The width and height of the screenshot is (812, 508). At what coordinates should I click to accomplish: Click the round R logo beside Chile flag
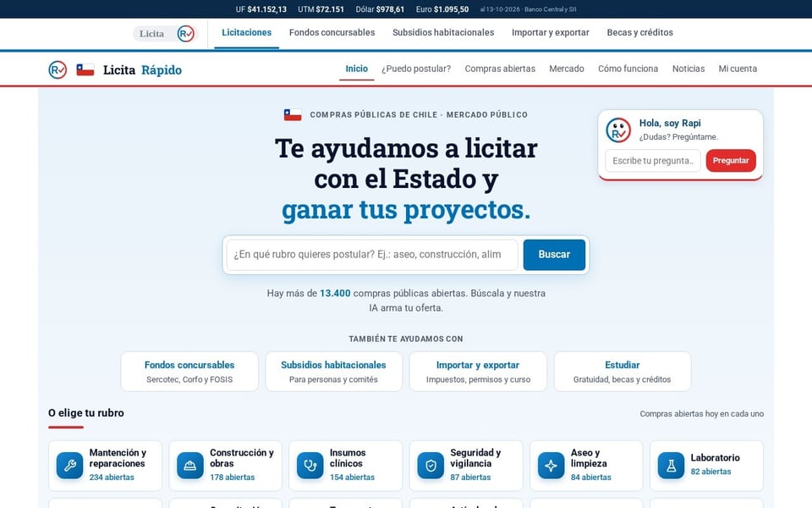coord(58,69)
